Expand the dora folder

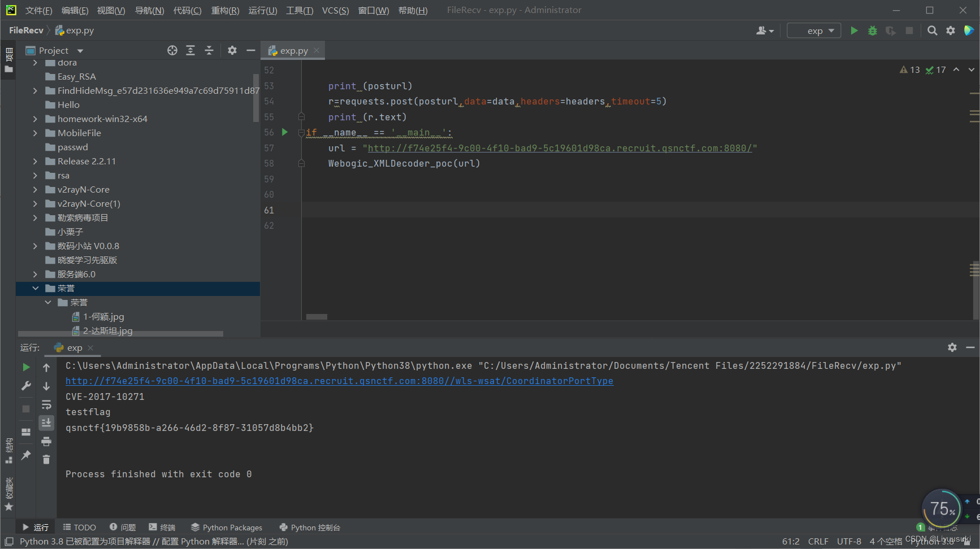35,63
